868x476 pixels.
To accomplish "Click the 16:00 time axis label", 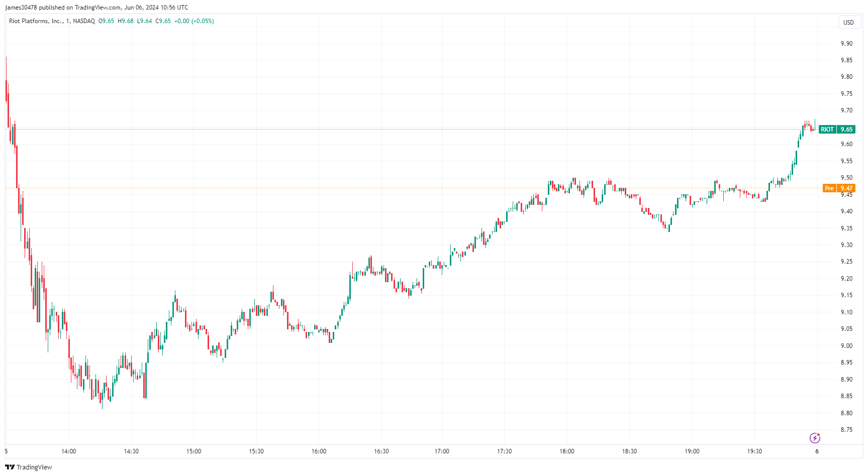I will pos(319,451).
